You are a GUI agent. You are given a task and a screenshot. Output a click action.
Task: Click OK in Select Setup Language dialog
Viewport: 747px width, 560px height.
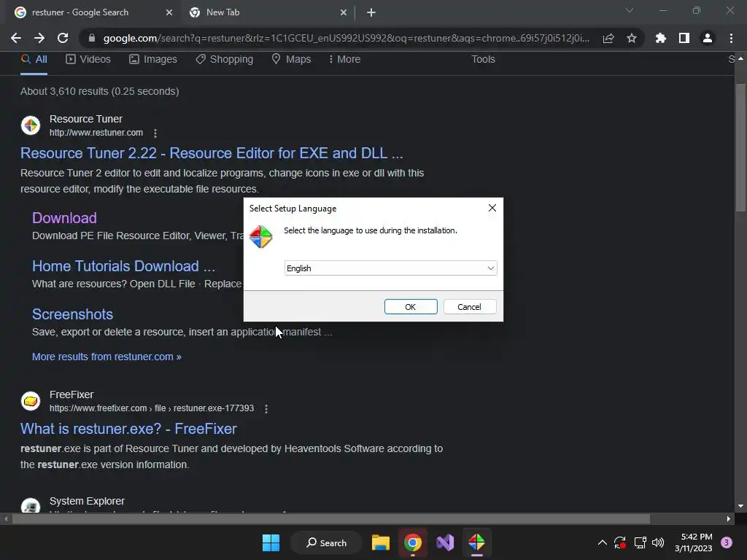(411, 307)
